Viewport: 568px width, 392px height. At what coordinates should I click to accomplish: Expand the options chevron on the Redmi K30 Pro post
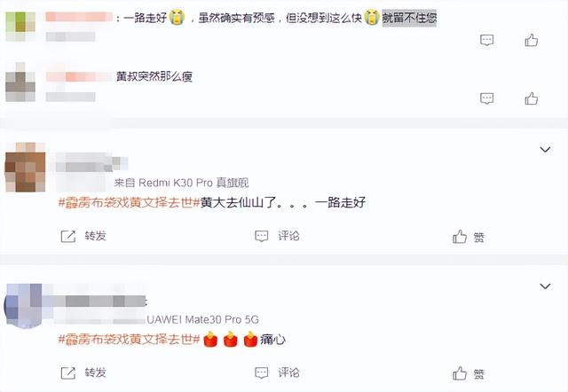545,150
